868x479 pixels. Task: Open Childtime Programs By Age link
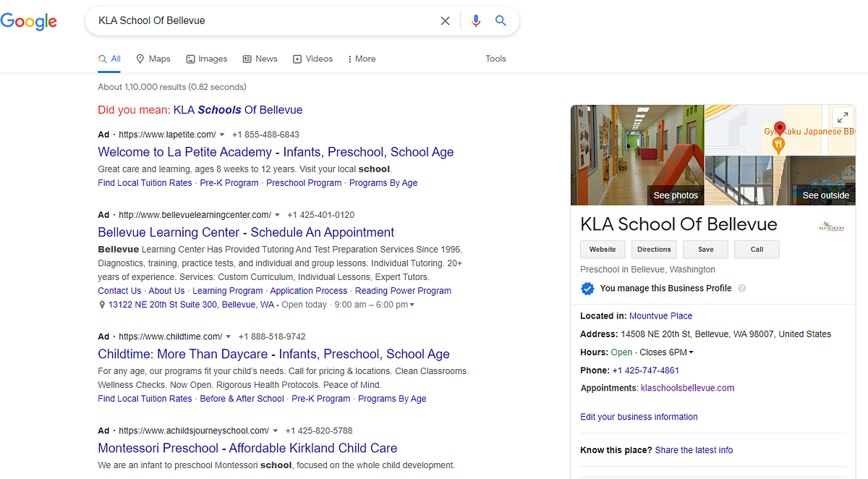(x=392, y=399)
